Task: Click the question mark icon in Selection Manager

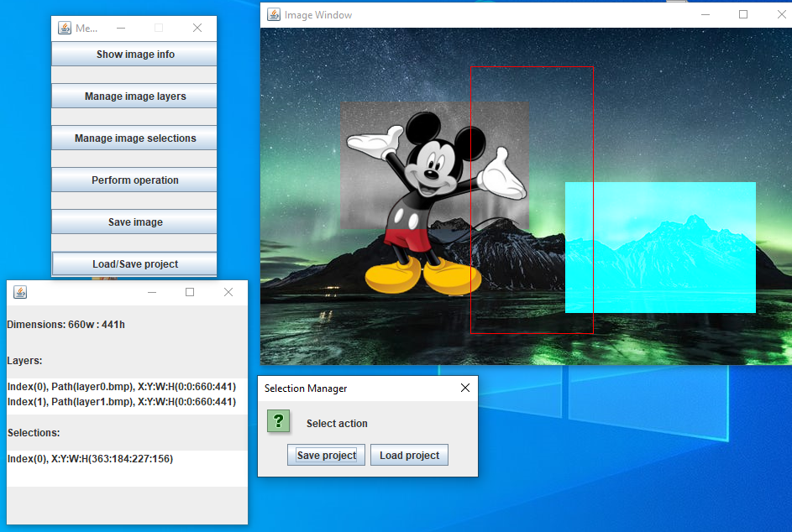Action: 278,421
